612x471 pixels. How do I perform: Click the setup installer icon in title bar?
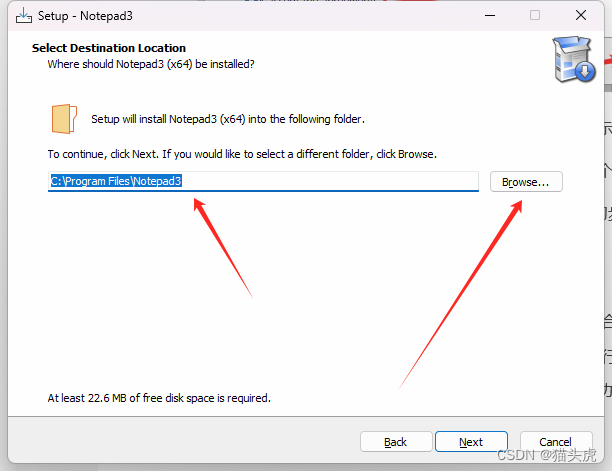click(x=24, y=16)
